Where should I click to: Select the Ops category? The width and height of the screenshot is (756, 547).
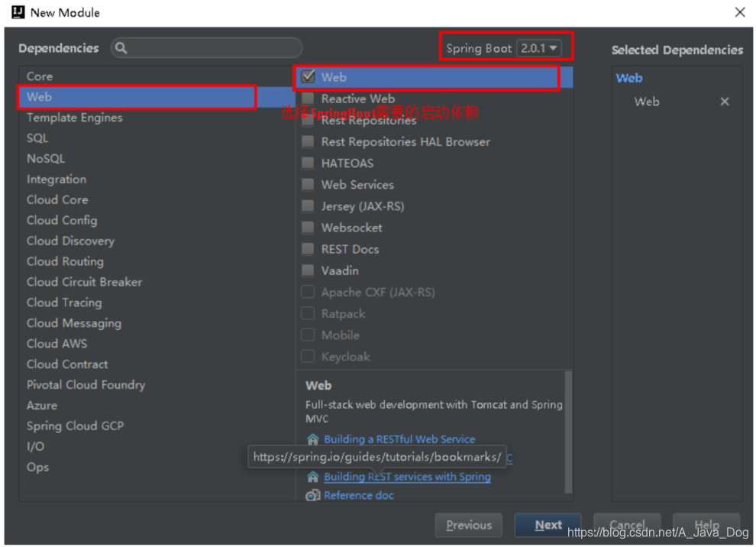tap(157, 468)
